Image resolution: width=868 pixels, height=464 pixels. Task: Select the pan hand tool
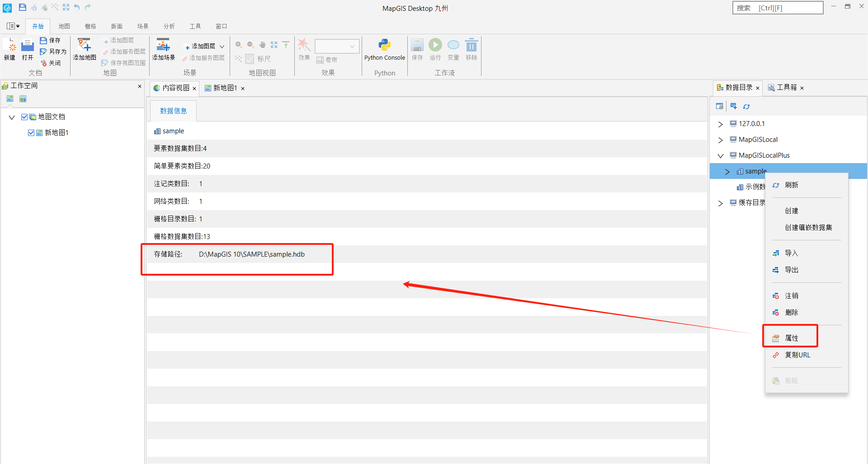[262, 45]
